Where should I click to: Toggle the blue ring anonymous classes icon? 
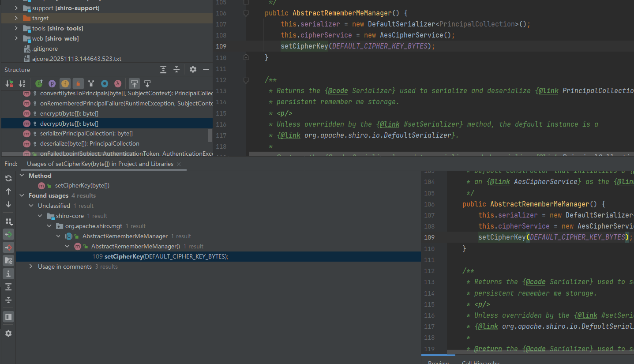click(x=105, y=83)
